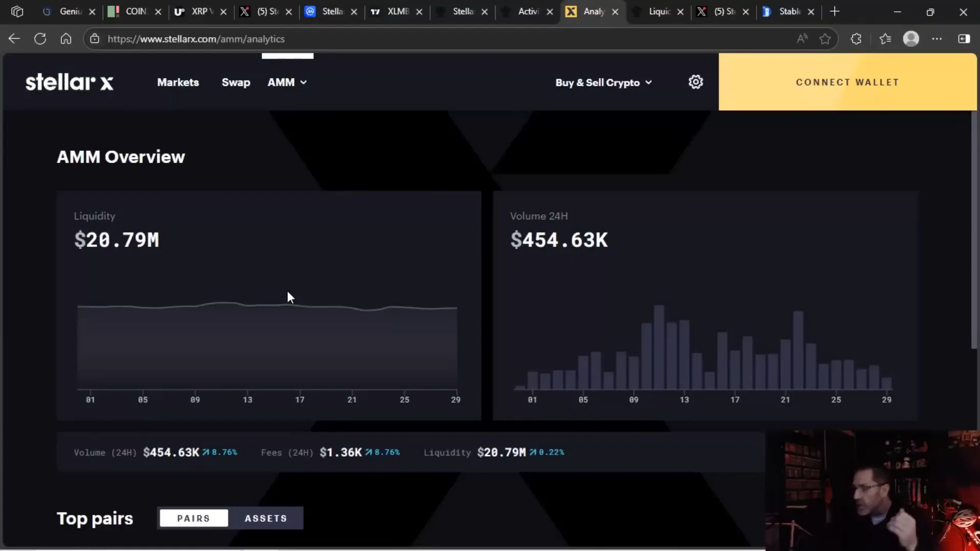Click the tallest bar in Volume 24H chart
This screenshot has width=980, height=551.
coord(659,347)
